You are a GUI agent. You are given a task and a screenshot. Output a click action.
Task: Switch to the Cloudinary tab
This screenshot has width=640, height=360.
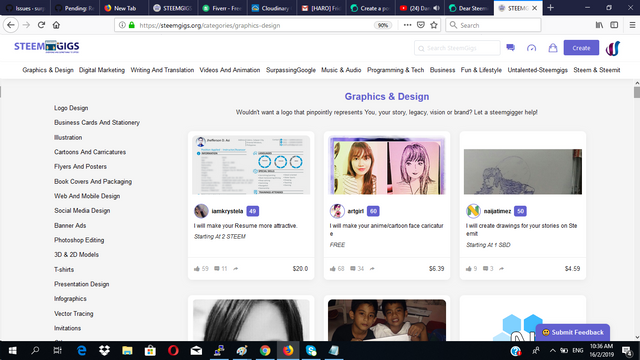pyautogui.click(x=271, y=8)
